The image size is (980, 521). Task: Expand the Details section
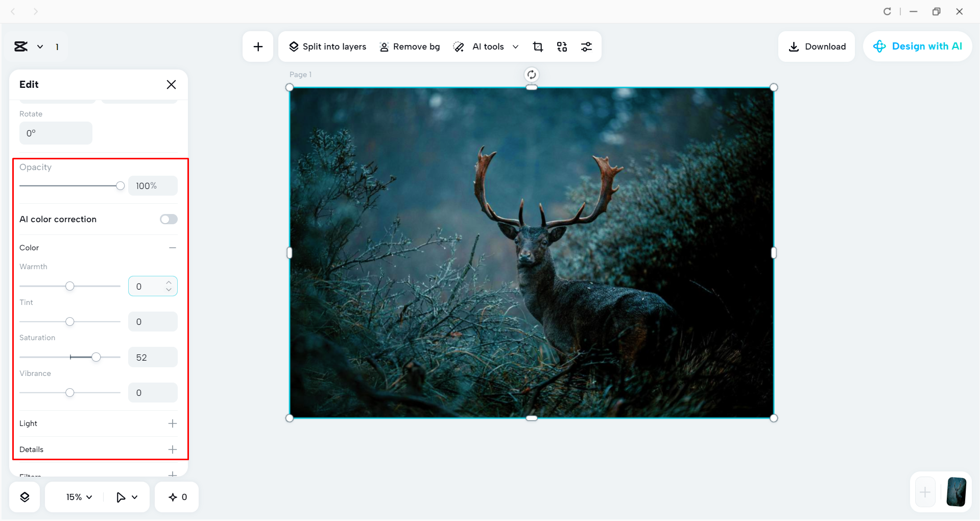[x=173, y=449]
